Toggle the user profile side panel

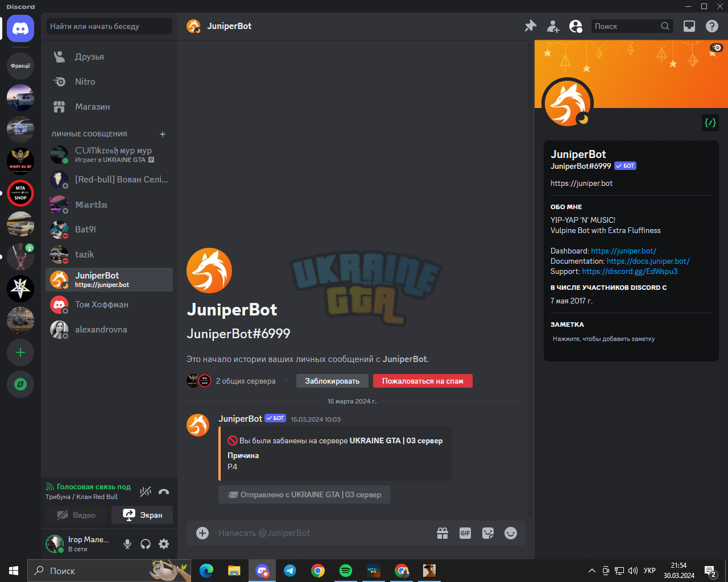point(576,26)
